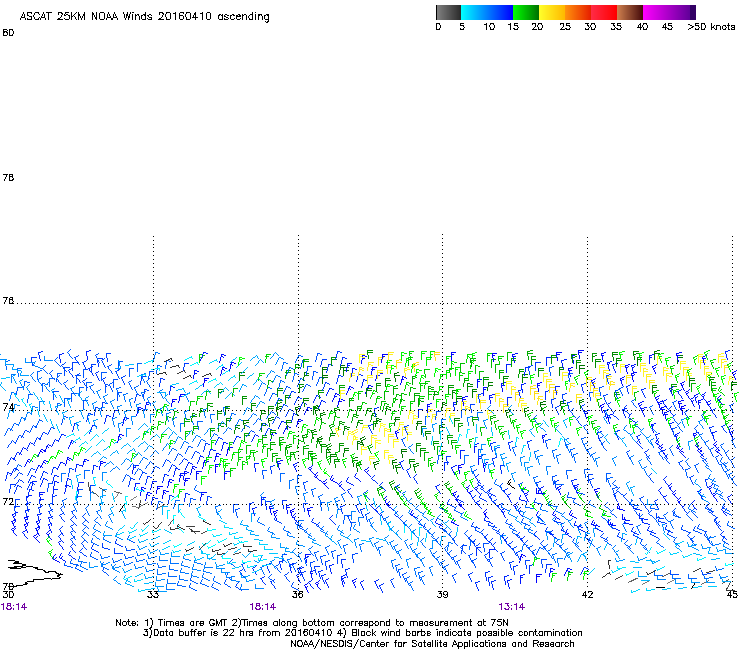Select the red 30-35 knots legend swatch

click(x=604, y=12)
